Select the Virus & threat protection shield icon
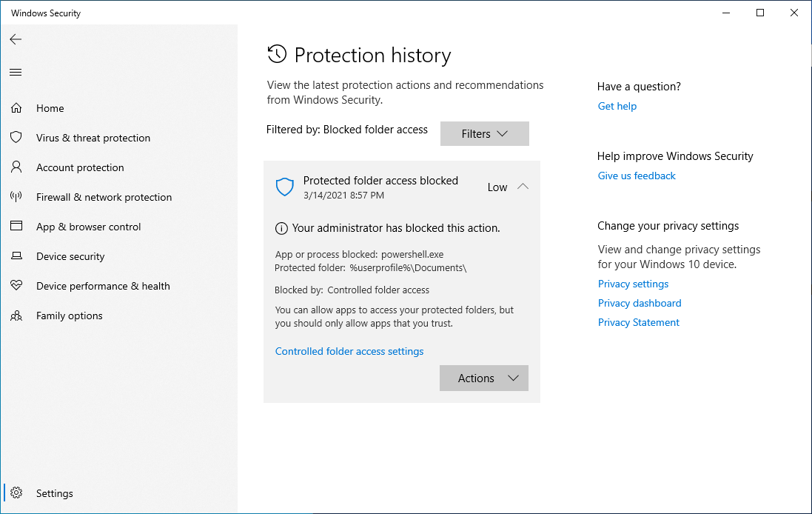This screenshot has width=812, height=514. click(x=16, y=138)
